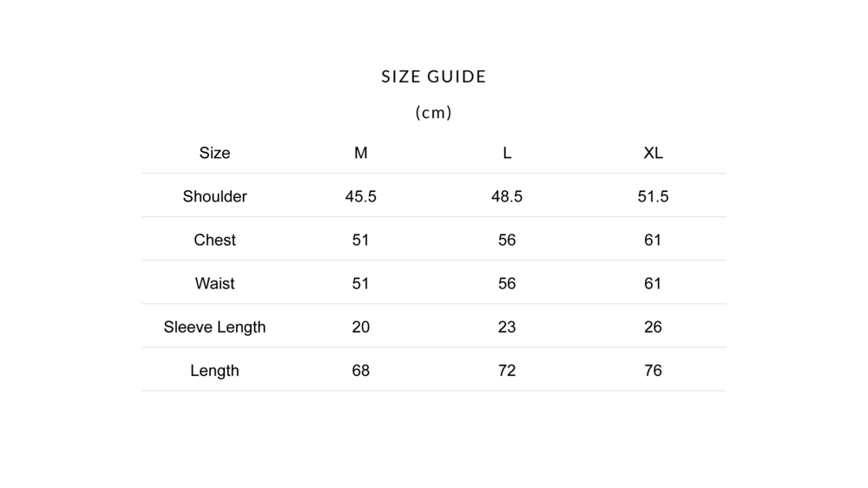The height and width of the screenshot is (488, 868).
Task: Select the M size column header
Action: click(x=361, y=153)
